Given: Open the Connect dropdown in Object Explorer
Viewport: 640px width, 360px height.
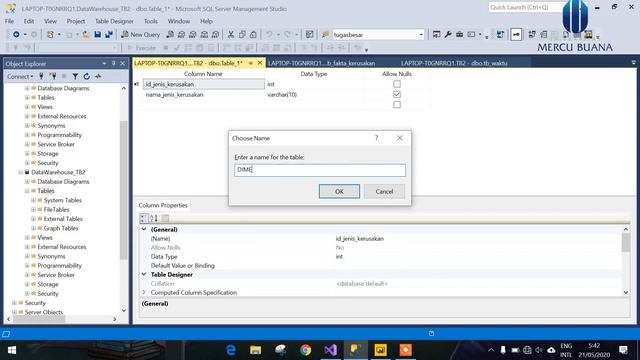Looking at the screenshot, I should (x=20, y=76).
